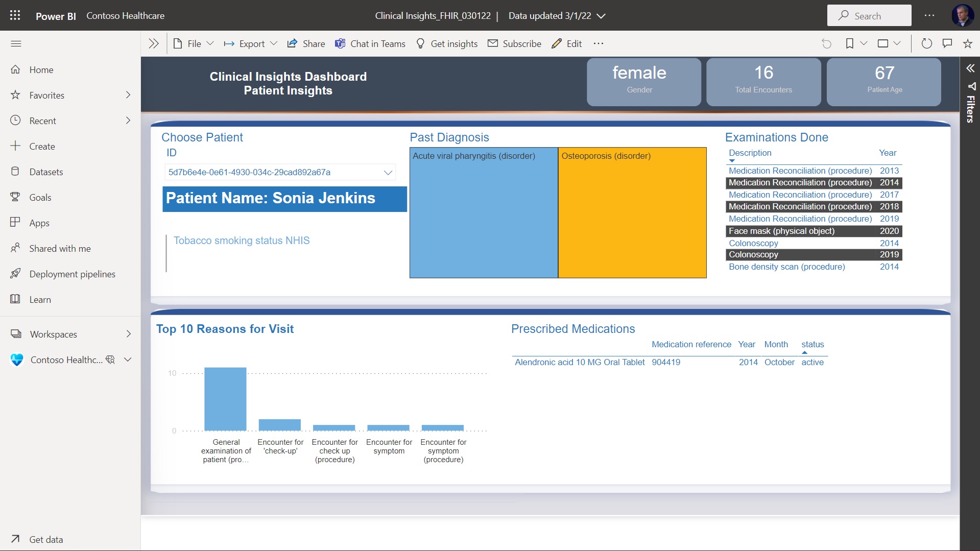Collapse the navigation pane hamburger icon
980x551 pixels.
[x=16, y=43]
